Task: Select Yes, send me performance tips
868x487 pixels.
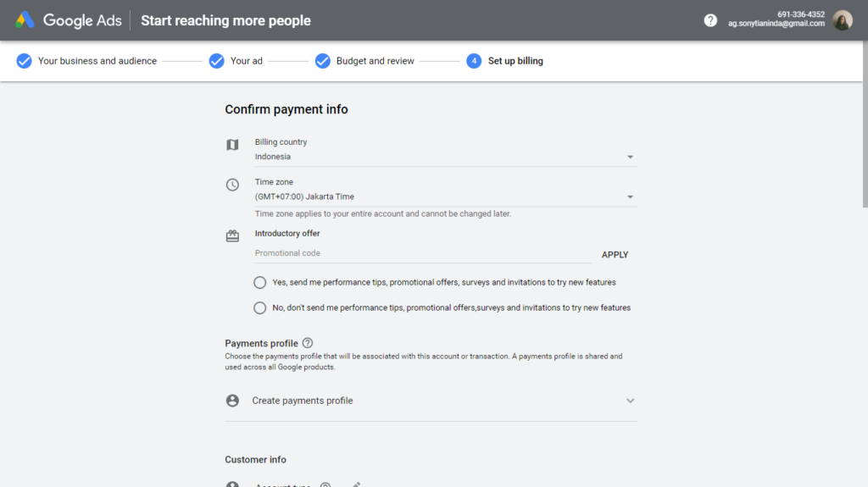Action: coord(260,282)
